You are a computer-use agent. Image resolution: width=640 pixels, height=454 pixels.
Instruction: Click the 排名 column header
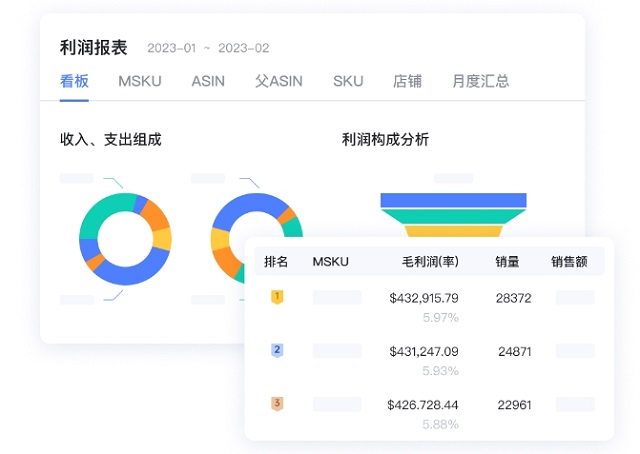click(276, 261)
